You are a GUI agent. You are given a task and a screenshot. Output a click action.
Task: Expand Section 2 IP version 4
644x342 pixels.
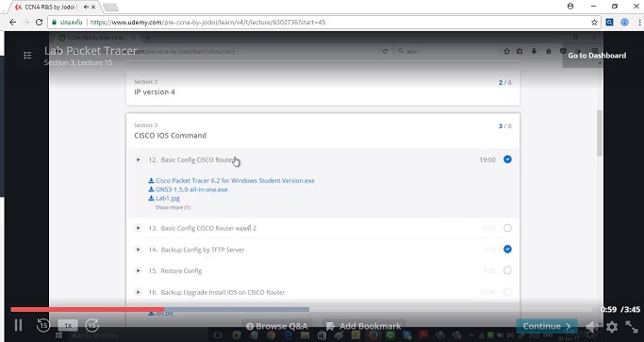pos(322,88)
